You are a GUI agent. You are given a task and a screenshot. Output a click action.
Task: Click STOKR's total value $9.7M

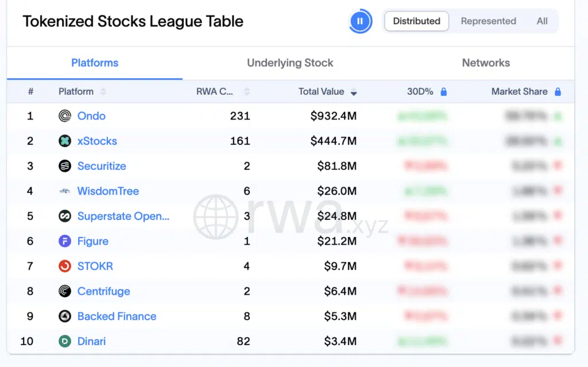(340, 266)
